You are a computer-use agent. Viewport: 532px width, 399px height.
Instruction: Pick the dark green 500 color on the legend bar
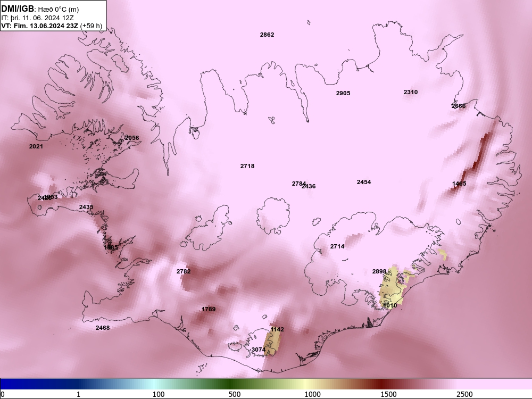point(230,384)
